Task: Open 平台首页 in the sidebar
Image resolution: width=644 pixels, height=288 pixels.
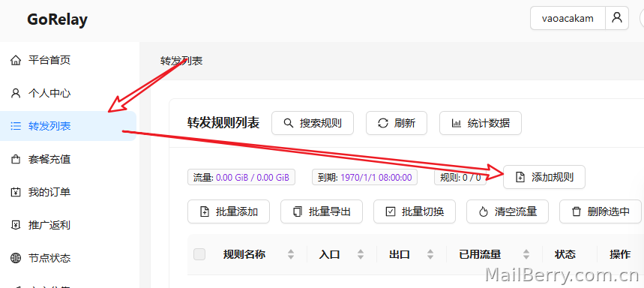Action: [68, 61]
